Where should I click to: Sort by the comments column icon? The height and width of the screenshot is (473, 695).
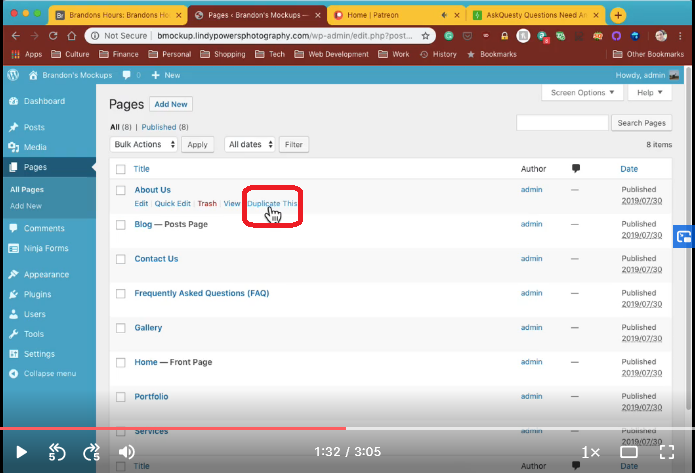pos(576,168)
